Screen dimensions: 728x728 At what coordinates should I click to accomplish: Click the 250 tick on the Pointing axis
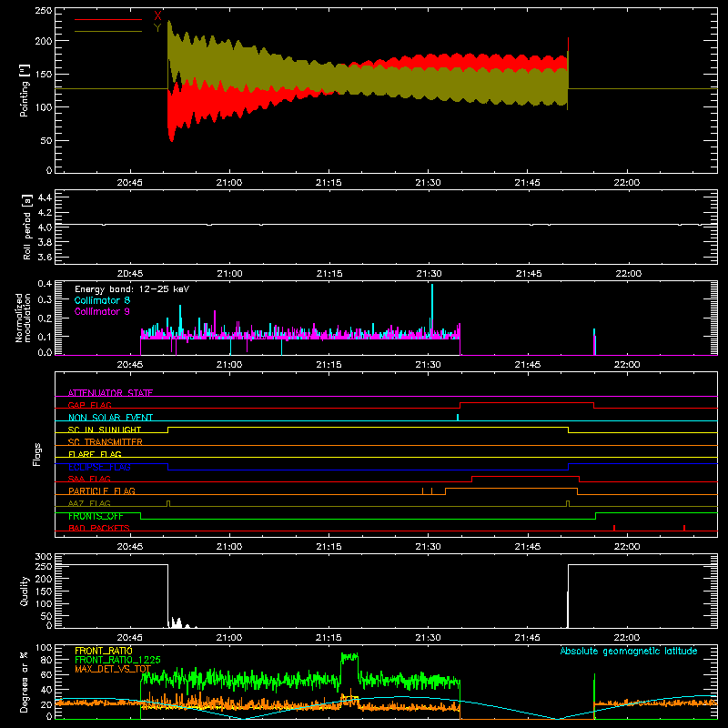pyautogui.click(x=44, y=11)
